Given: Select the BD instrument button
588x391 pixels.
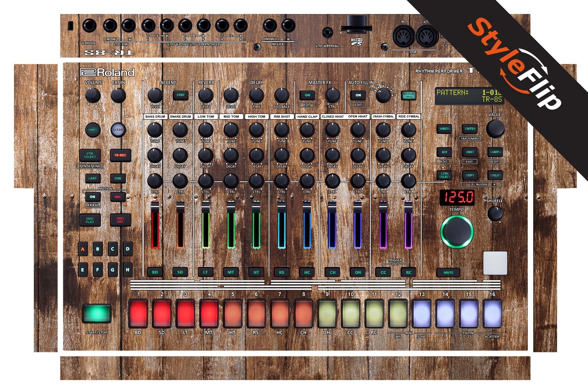Looking at the screenshot, I should [x=155, y=272].
